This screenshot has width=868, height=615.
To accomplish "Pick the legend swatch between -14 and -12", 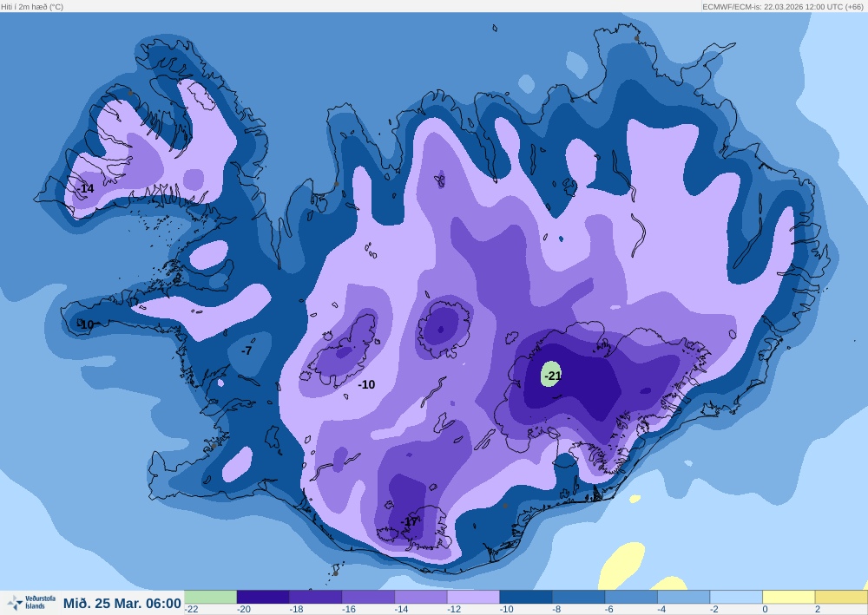I will click(x=421, y=597).
